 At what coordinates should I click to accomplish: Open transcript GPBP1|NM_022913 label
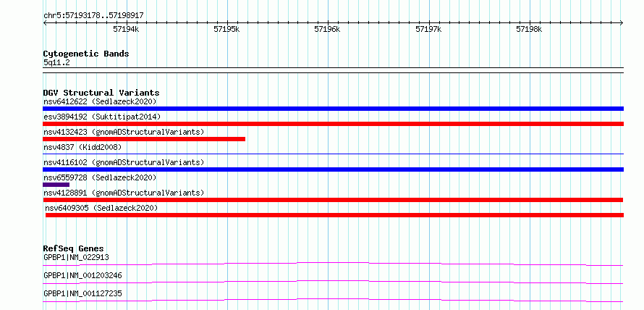pos(76,258)
